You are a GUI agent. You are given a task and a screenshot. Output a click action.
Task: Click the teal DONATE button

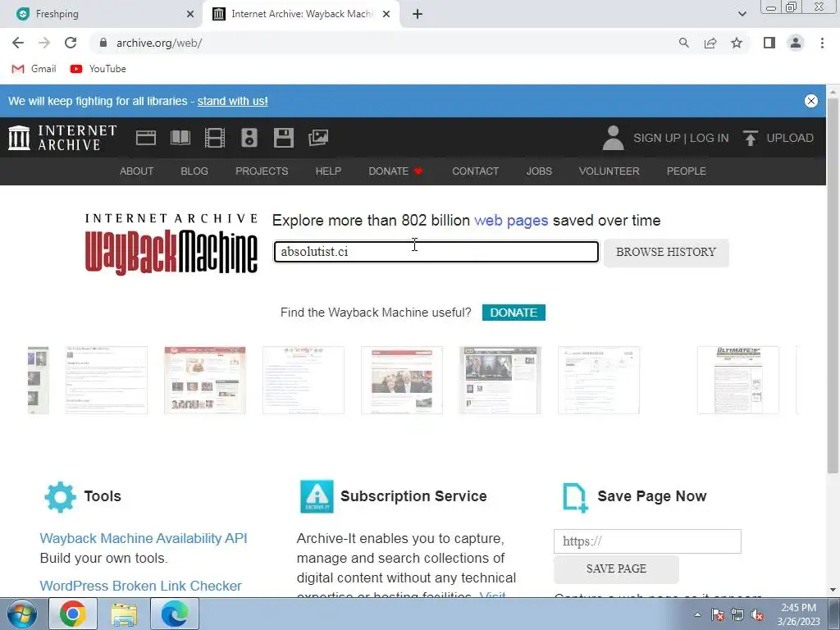click(x=514, y=313)
